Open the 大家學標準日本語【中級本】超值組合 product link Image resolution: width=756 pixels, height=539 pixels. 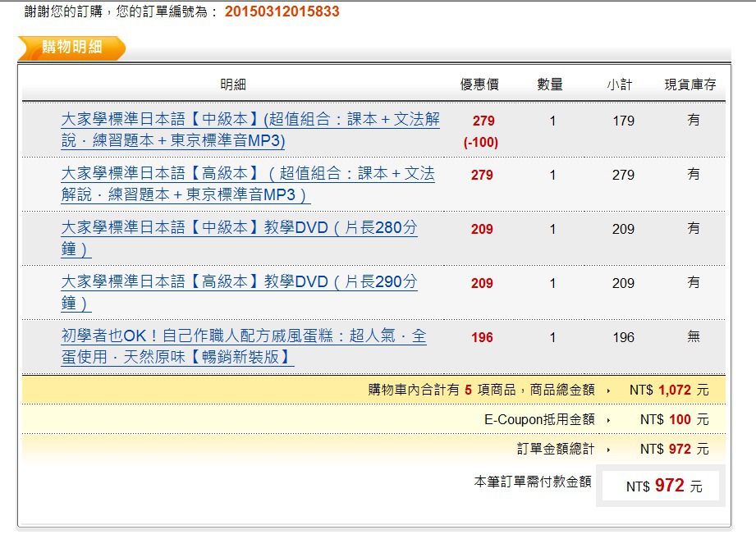tap(250, 130)
